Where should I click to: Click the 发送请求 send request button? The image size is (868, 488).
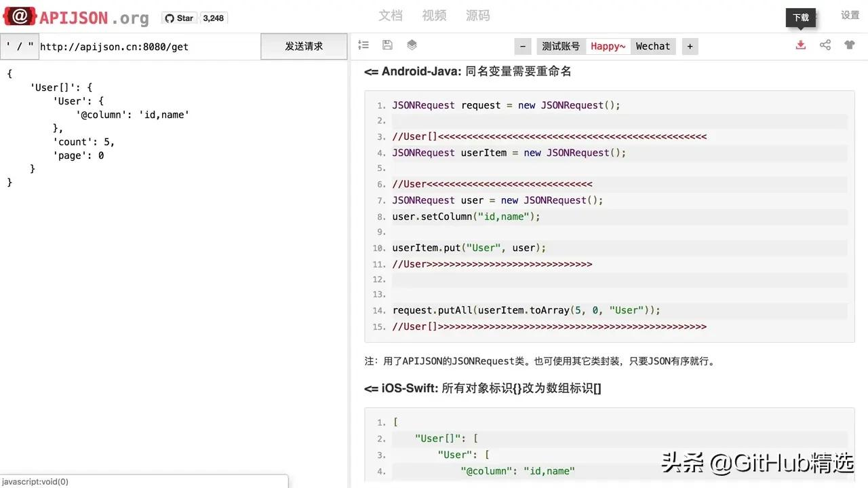pos(303,46)
